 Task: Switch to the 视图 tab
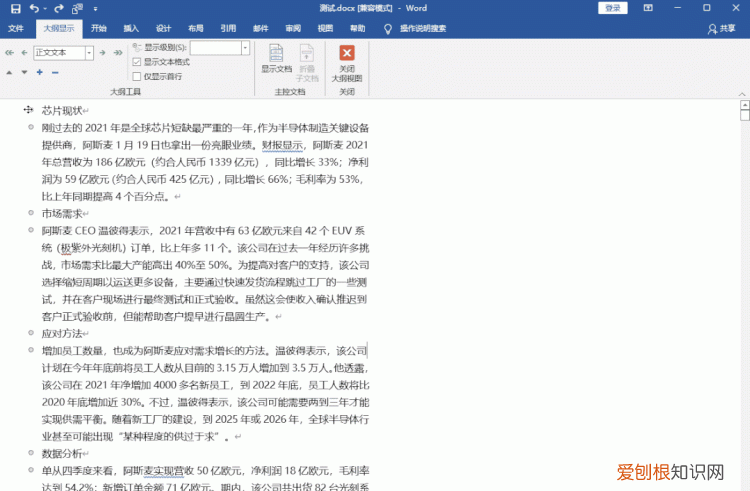click(325, 29)
